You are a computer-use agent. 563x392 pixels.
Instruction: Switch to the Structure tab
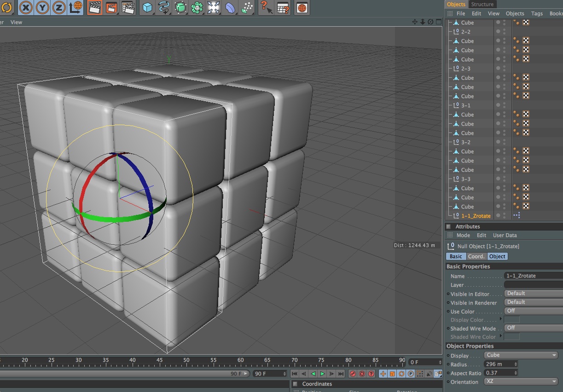[482, 4]
